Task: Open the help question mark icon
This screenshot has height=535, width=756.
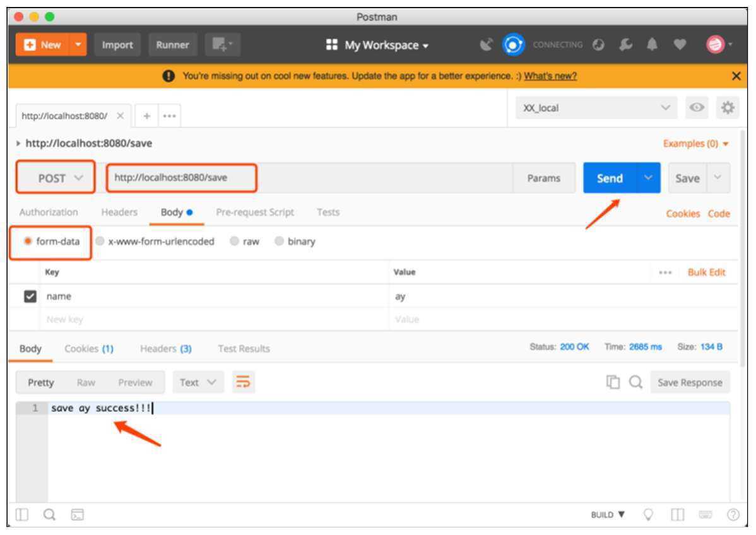Action: [733, 515]
